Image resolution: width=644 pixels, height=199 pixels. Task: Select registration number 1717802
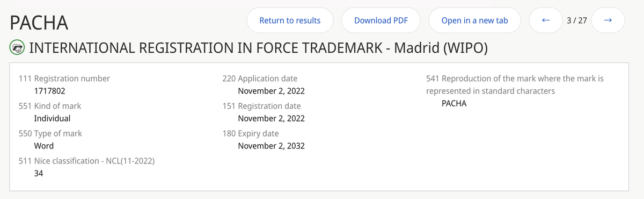pos(49,91)
